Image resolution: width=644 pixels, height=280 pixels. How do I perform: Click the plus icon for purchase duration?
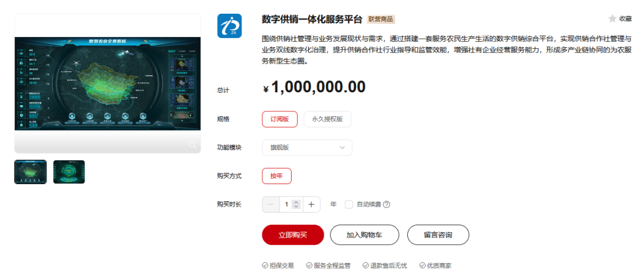pyautogui.click(x=311, y=204)
